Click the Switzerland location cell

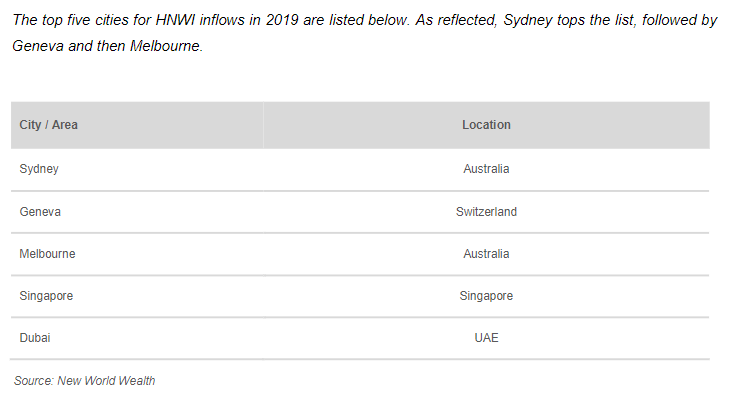[x=486, y=212]
